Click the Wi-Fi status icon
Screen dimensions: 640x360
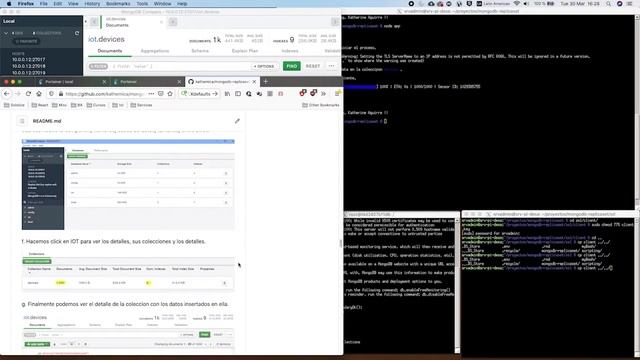(x=517, y=4)
